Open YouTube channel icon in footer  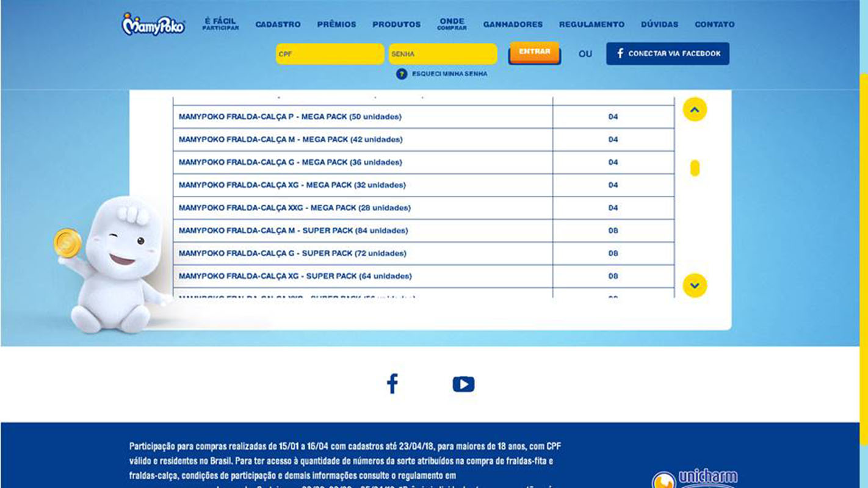point(463,384)
